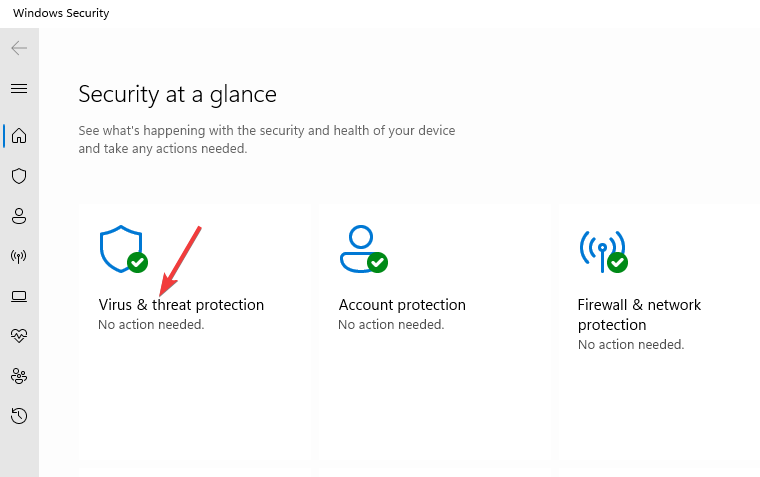Open the Virus & threat protection title
The width and height of the screenshot is (760, 477).
point(181,305)
